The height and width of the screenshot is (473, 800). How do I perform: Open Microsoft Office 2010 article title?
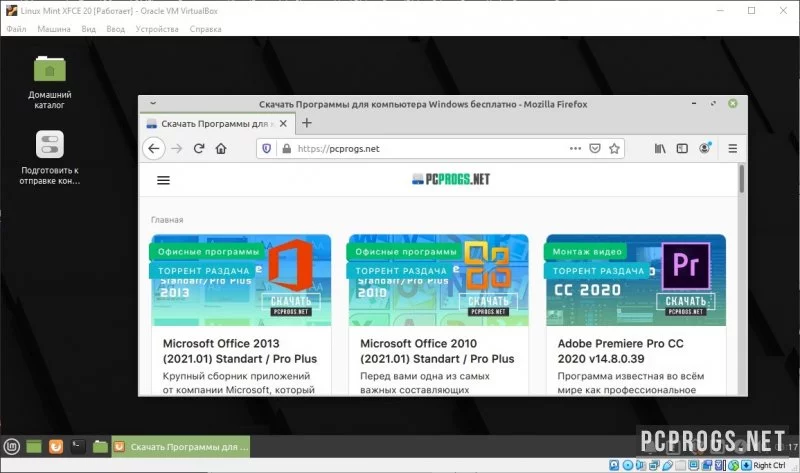point(437,351)
